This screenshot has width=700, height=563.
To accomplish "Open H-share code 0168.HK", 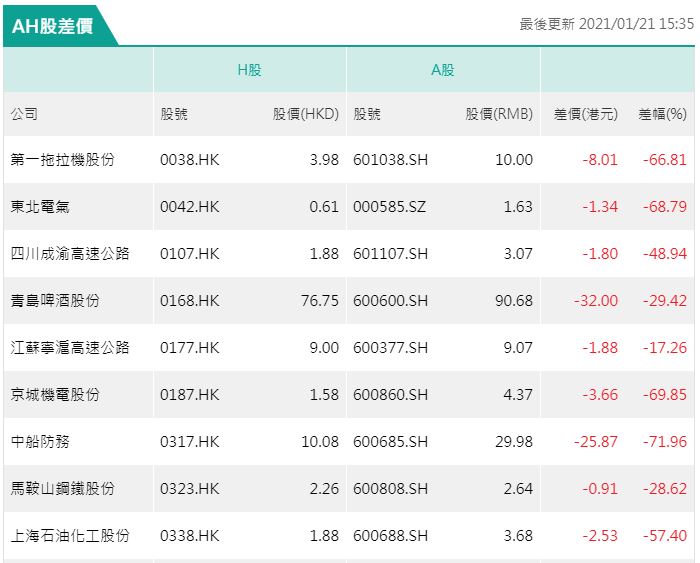I will [189, 300].
